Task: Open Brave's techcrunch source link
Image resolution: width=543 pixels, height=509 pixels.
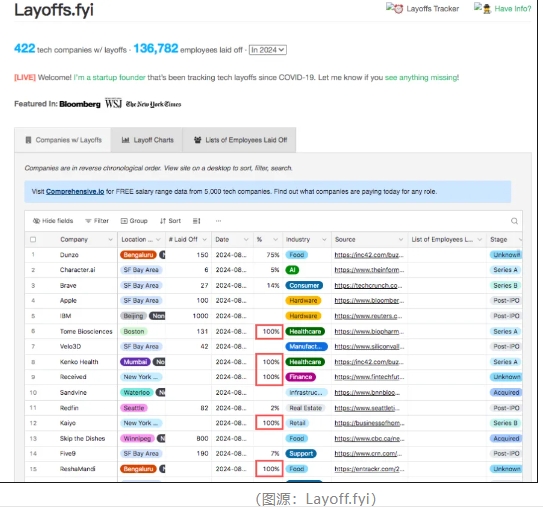Action: tap(368, 285)
